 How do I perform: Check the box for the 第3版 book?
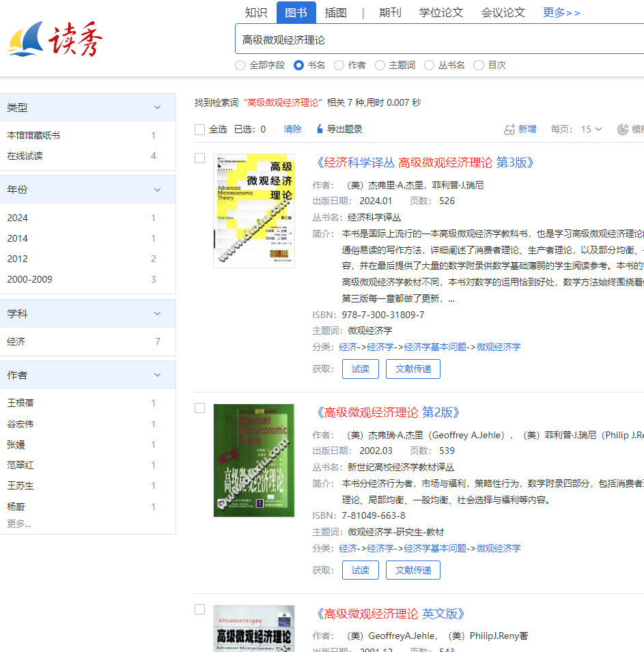(x=199, y=158)
